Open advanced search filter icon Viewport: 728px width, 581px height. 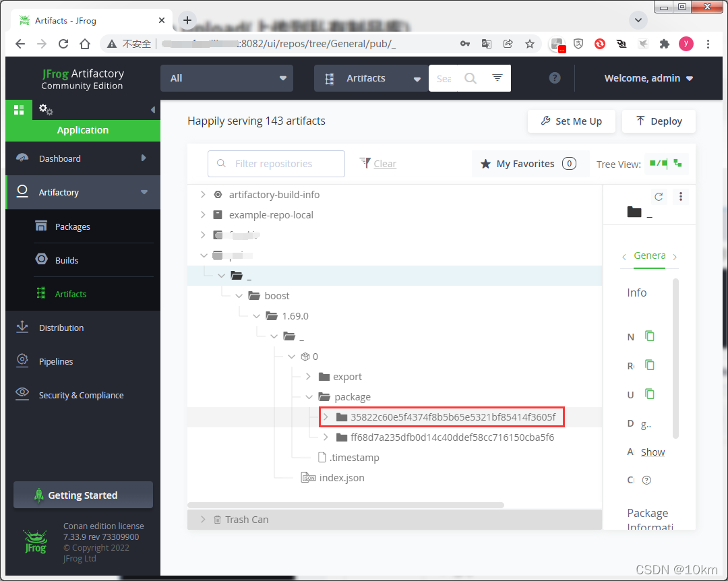(x=497, y=78)
